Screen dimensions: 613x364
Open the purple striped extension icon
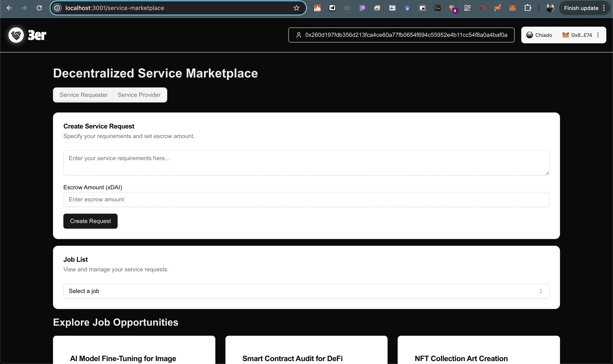click(362, 8)
